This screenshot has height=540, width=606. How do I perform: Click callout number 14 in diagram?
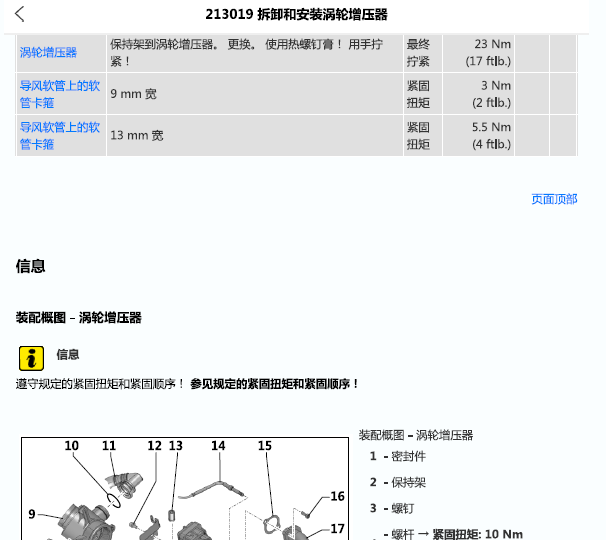click(x=218, y=446)
